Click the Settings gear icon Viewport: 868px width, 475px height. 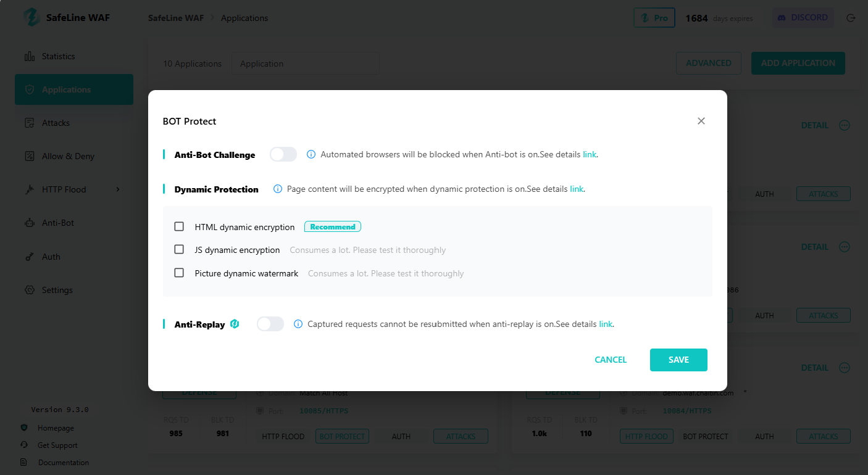(x=29, y=291)
